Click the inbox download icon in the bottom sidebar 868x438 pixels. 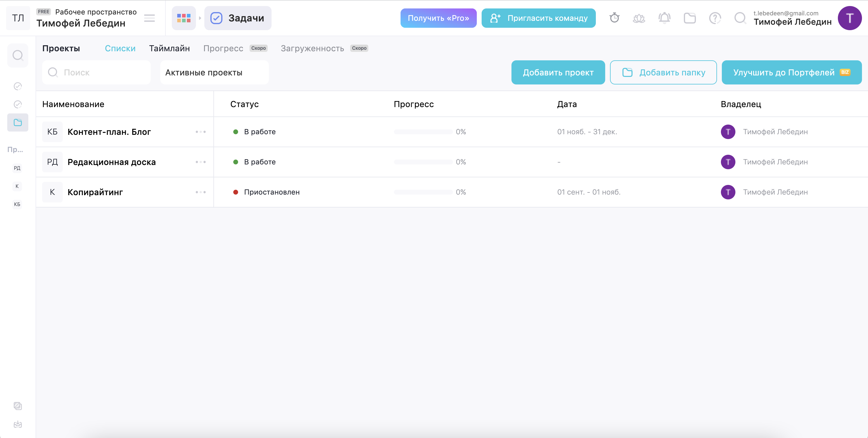17,424
